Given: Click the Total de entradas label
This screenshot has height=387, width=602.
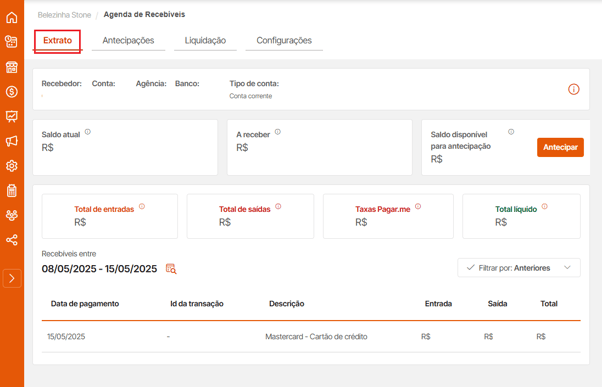Looking at the screenshot, I should (104, 209).
